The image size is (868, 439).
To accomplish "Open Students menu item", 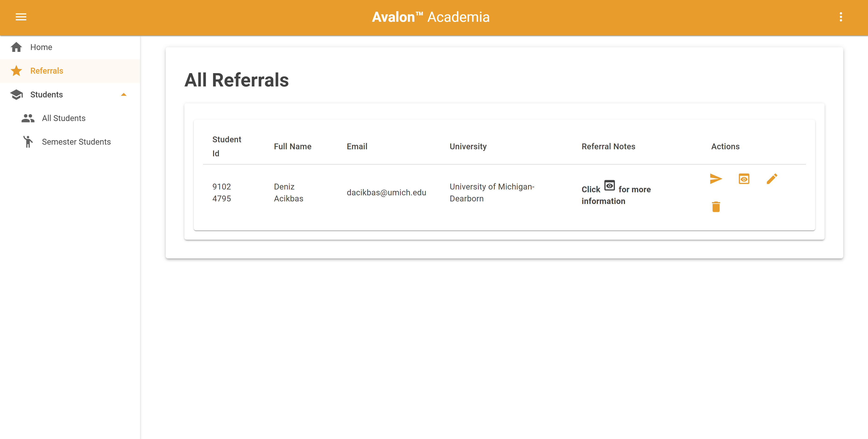I will pyautogui.click(x=70, y=95).
